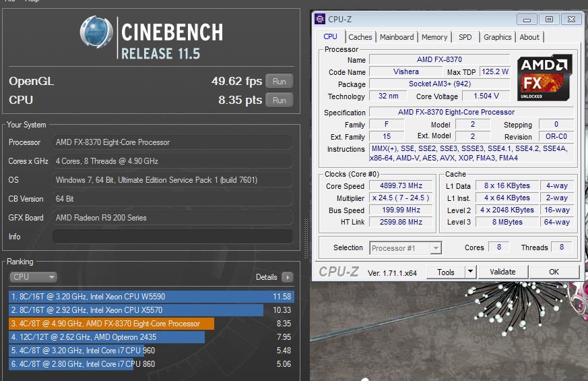Select the CPU tab in CPU-Z
588x381 pixels.
tap(330, 36)
